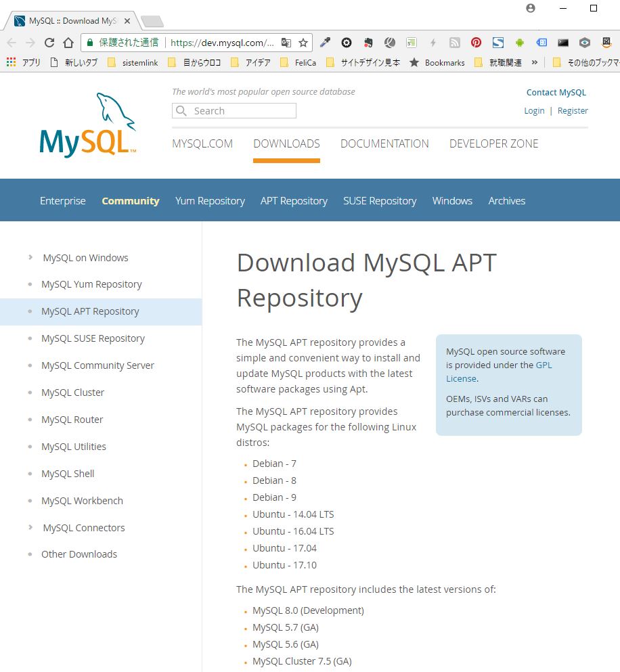Open the blue S extension icon

click(x=497, y=43)
